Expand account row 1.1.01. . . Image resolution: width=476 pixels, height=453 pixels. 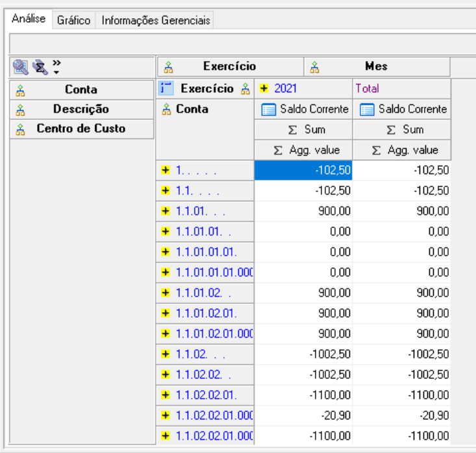(x=166, y=210)
